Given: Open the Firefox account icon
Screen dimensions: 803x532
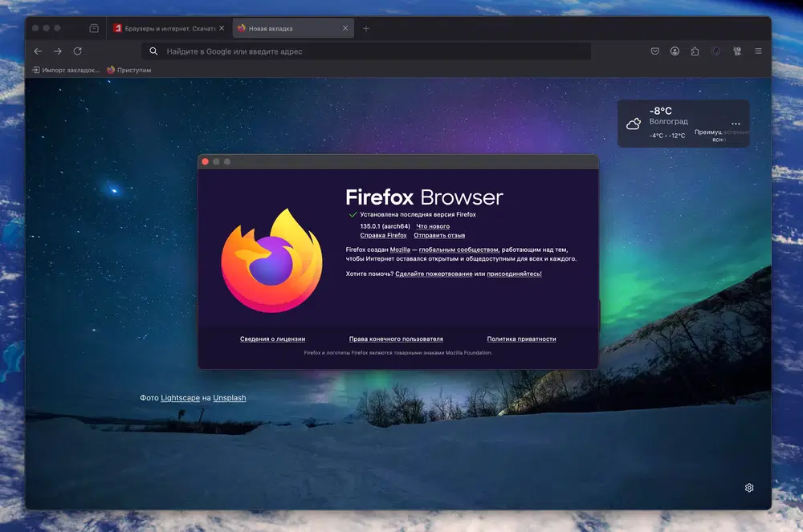Looking at the screenshot, I should click(x=675, y=51).
